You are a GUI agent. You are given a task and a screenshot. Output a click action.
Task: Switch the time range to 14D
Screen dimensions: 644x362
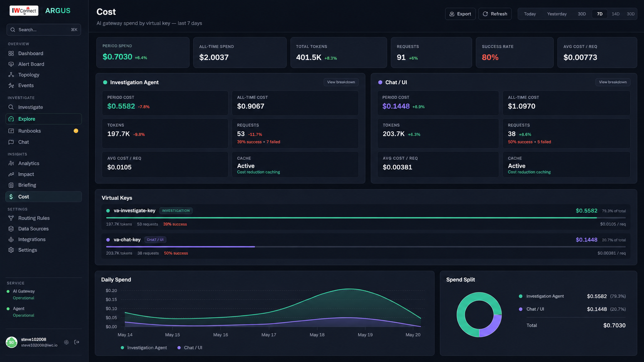[x=615, y=14]
